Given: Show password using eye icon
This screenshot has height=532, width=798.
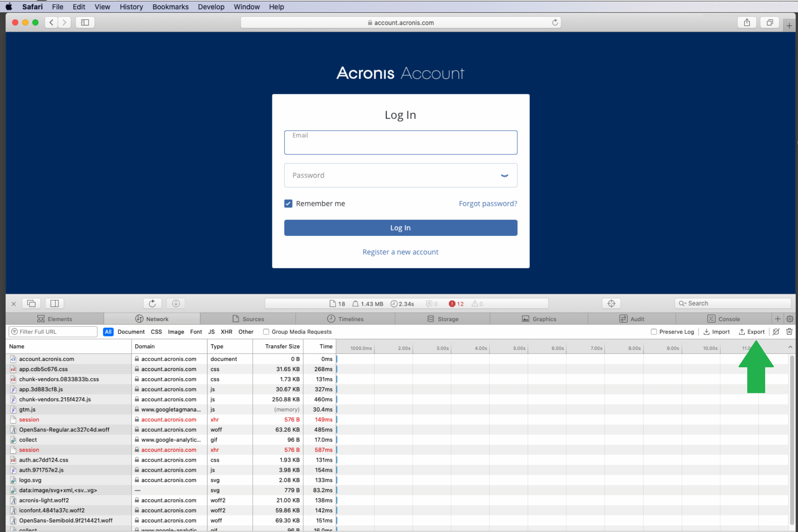Looking at the screenshot, I should coord(504,176).
